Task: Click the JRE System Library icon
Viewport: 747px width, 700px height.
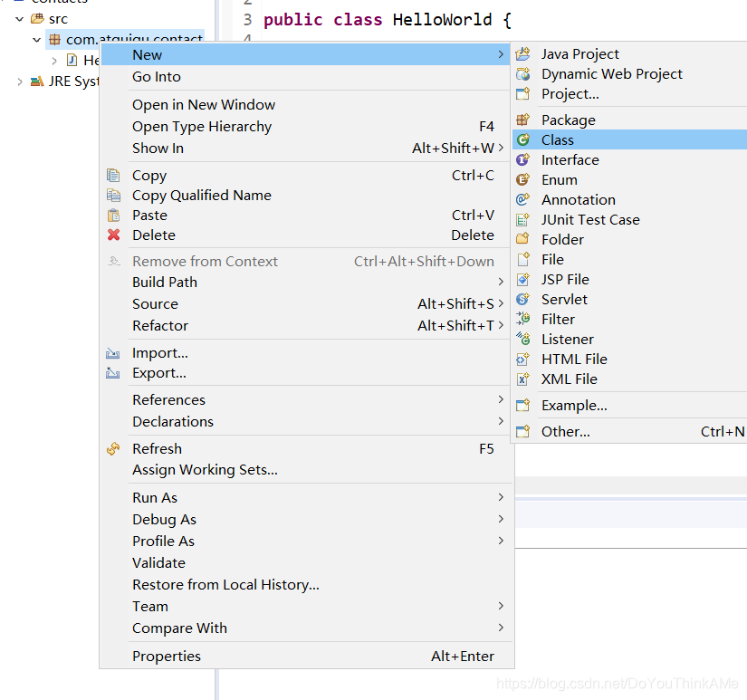Action: pyautogui.click(x=37, y=82)
